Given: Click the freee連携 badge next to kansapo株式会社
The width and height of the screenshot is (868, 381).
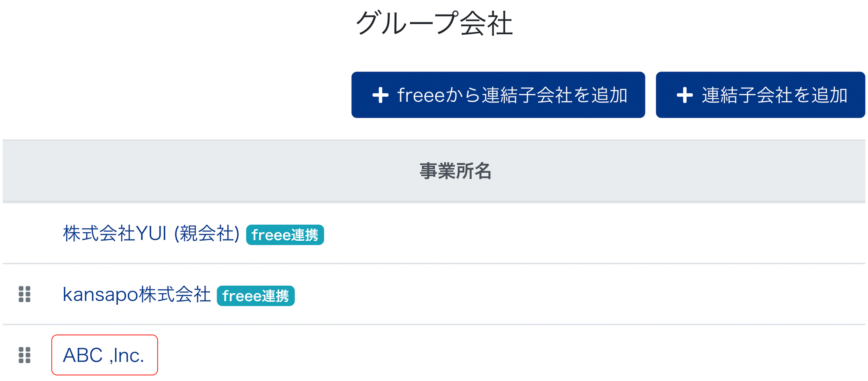Looking at the screenshot, I should point(256,296).
